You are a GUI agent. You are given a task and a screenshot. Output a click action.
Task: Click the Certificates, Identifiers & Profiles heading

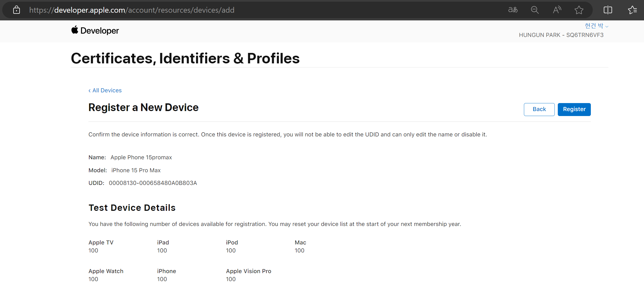(185, 58)
